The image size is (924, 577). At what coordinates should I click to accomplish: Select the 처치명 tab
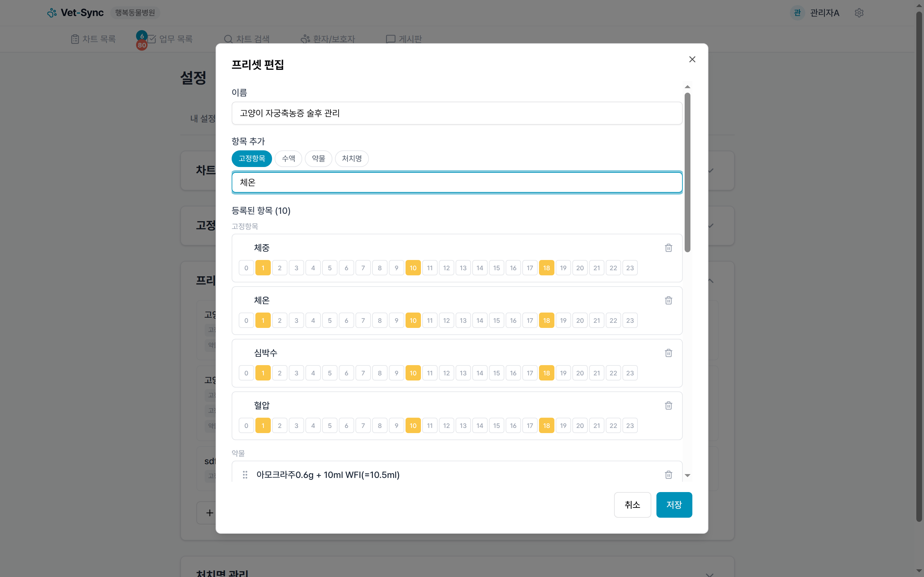352,158
